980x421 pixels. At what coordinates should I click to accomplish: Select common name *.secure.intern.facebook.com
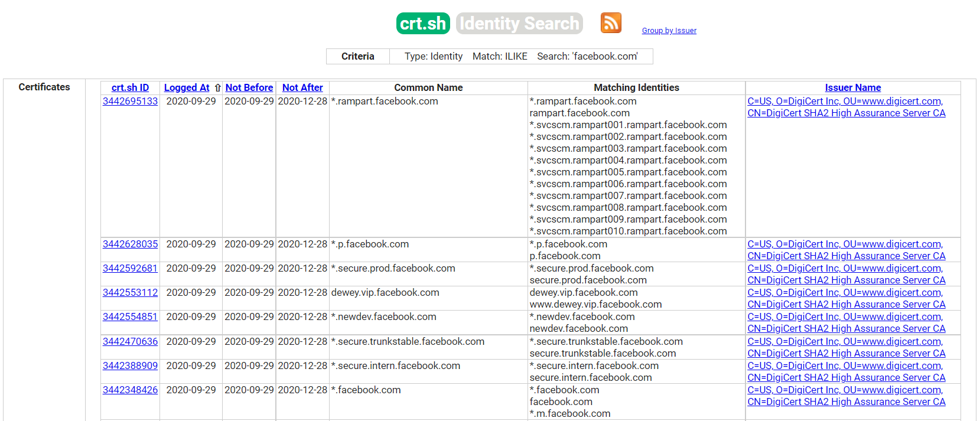tap(396, 365)
